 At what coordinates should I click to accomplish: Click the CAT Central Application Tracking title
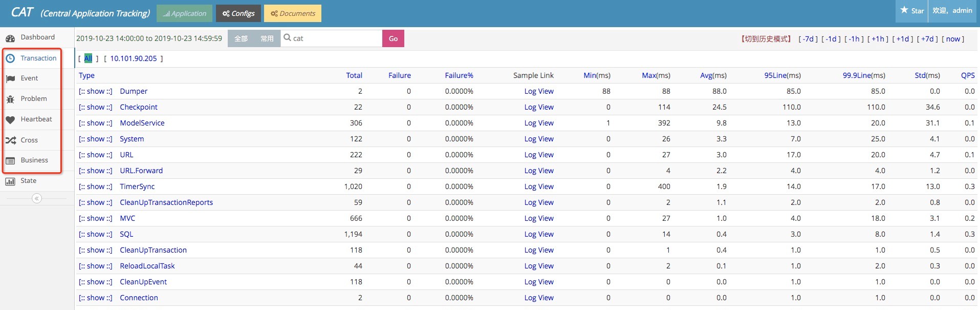[x=80, y=13]
